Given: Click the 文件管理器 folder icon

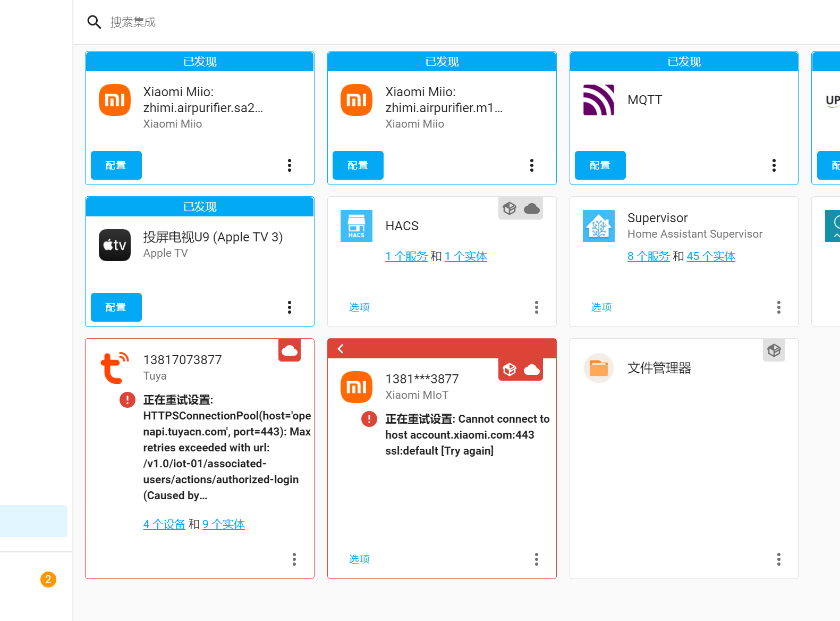Looking at the screenshot, I should click(599, 368).
